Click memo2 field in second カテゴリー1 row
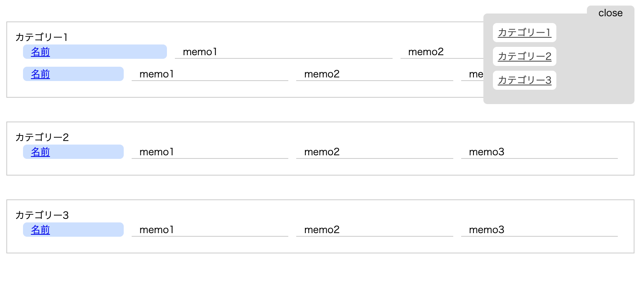The image size is (644, 282). pyautogui.click(x=374, y=74)
